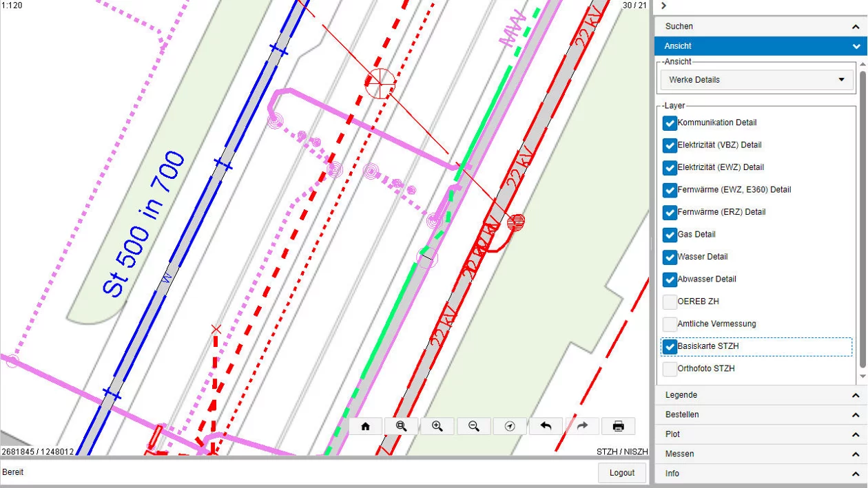This screenshot has height=488, width=868.
Task: Activate the locate position compass icon
Action: click(x=510, y=426)
